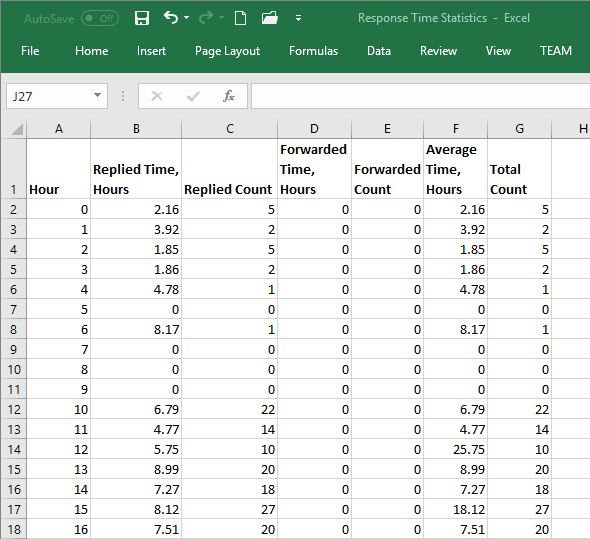Open the File menu
The height and width of the screenshot is (539, 590).
tap(30, 51)
